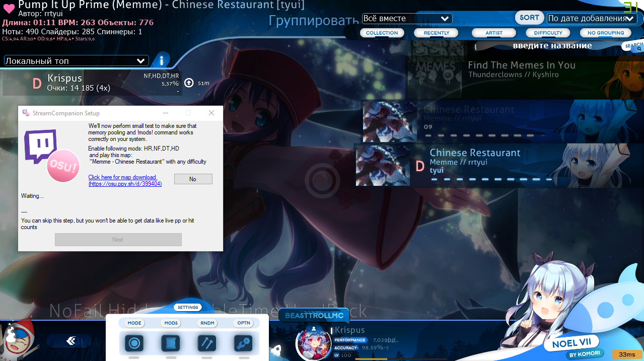Click the rocket icon near the user panel
Viewport: 644px width, 361px height.
pyautogui.click(x=276, y=350)
